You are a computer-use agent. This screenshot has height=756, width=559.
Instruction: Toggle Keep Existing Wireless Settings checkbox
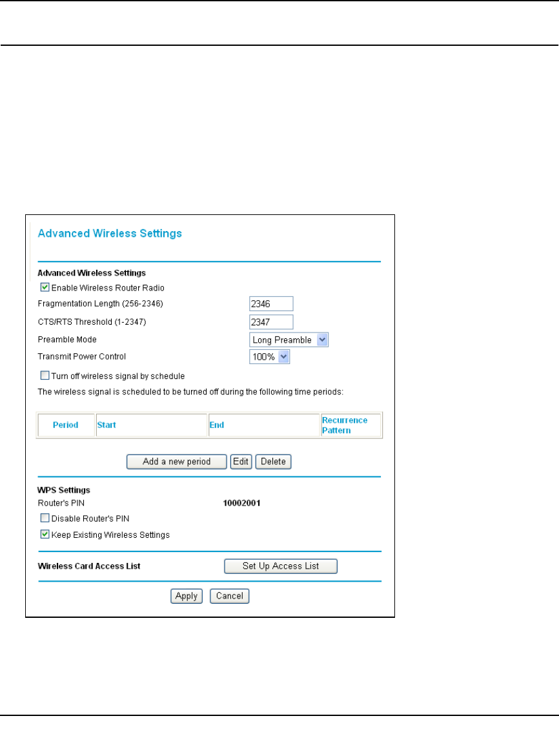click(45, 534)
